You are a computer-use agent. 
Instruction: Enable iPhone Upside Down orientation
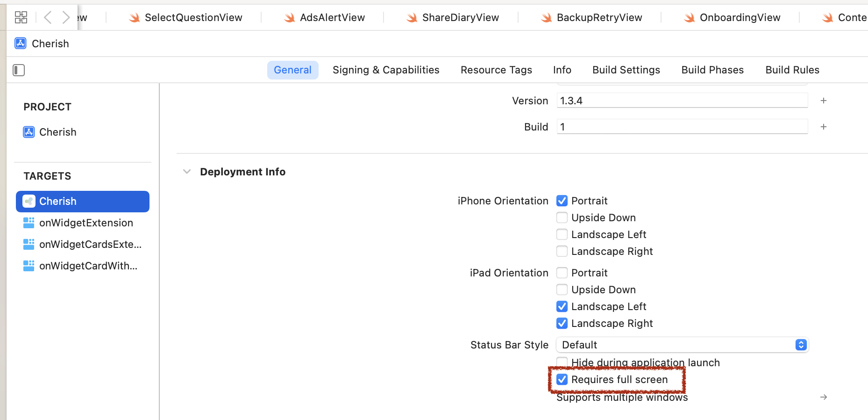pos(562,217)
